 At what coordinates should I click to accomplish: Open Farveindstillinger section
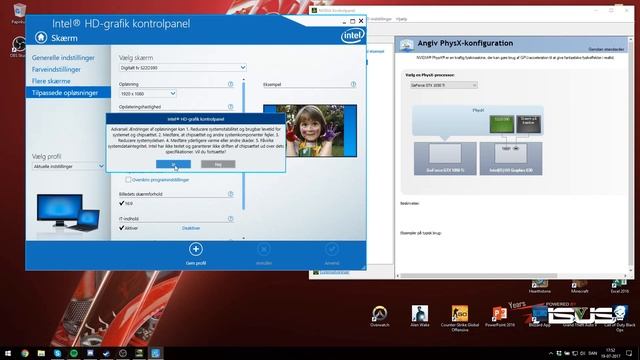click(56, 69)
